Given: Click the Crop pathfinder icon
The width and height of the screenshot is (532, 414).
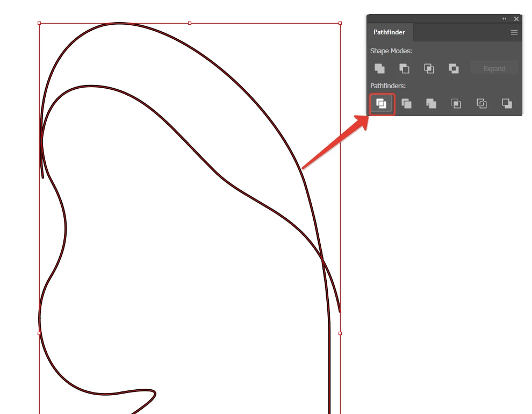Looking at the screenshot, I should 456,103.
